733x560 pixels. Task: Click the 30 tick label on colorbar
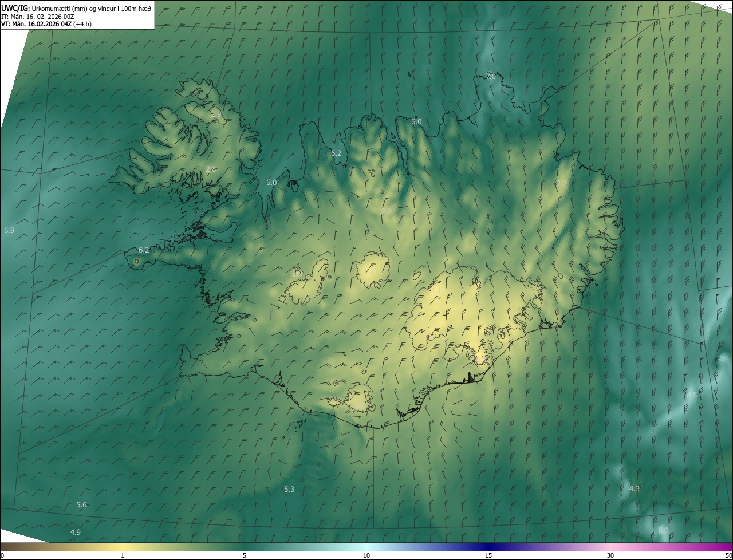[x=610, y=555]
